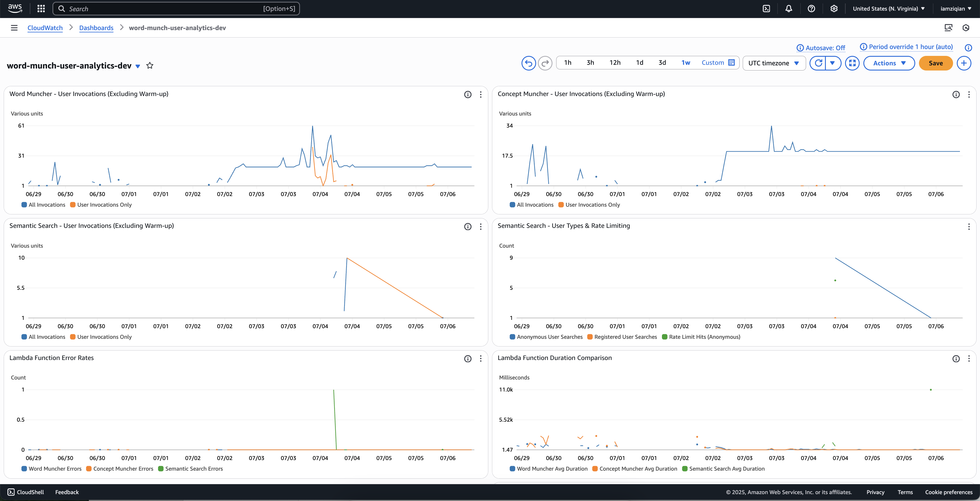This screenshot has width=980, height=501.
Task: Select the 12h time range
Action: coord(615,63)
